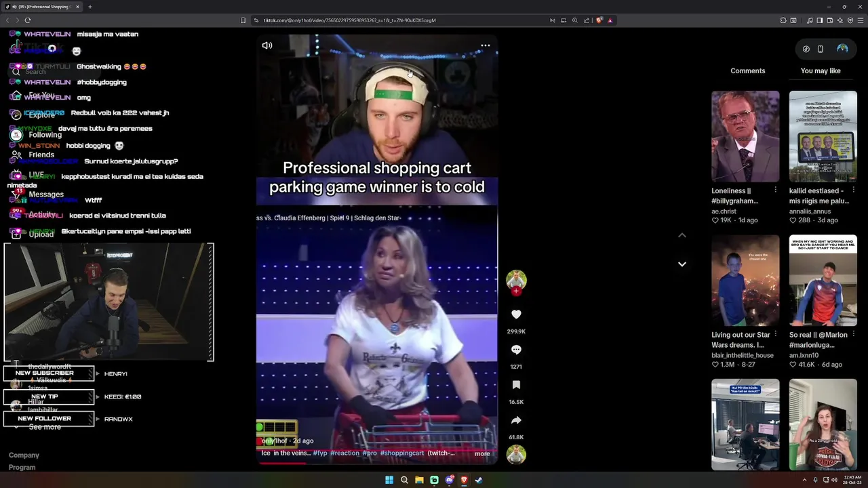Screen dimensions: 868x488
Task: Open Brave Wallet icon
Action: [x=830, y=20]
